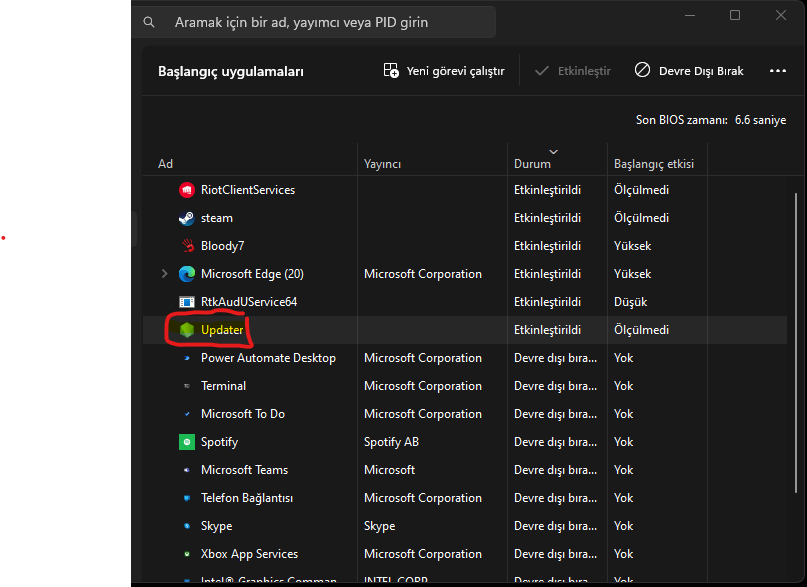This screenshot has height=587, width=807.
Task: Click the Yeni görevi çalıştır icon
Action: [x=391, y=70]
